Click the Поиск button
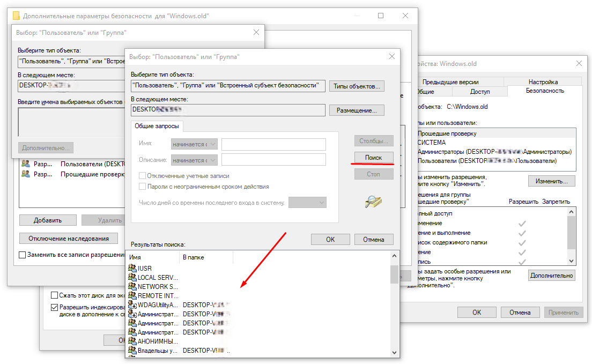592x364 pixels. pyautogui.click(x=373, y=158)
